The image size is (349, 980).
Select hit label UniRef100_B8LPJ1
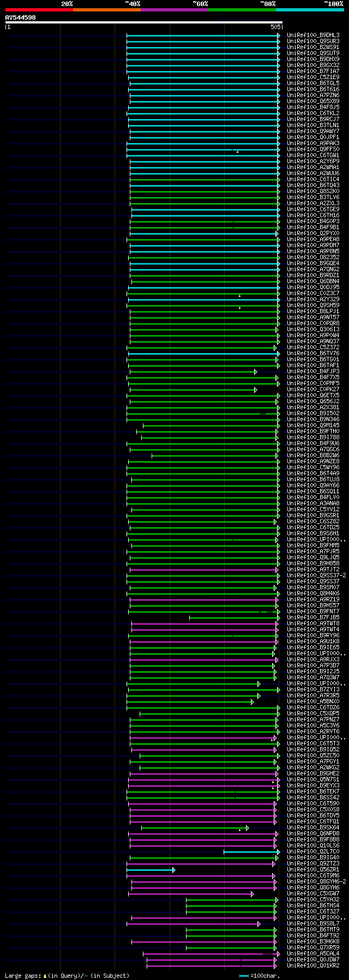coord(313,312)
